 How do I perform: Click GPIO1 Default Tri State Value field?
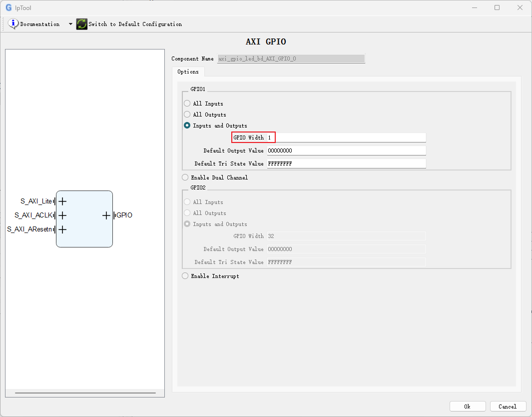[346, 163]
